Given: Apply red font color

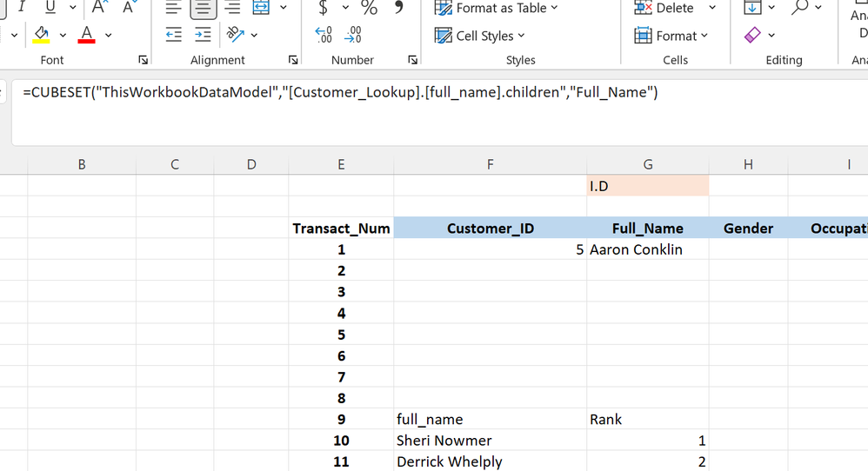Looking at the screenshot, I should pos(86,35).
